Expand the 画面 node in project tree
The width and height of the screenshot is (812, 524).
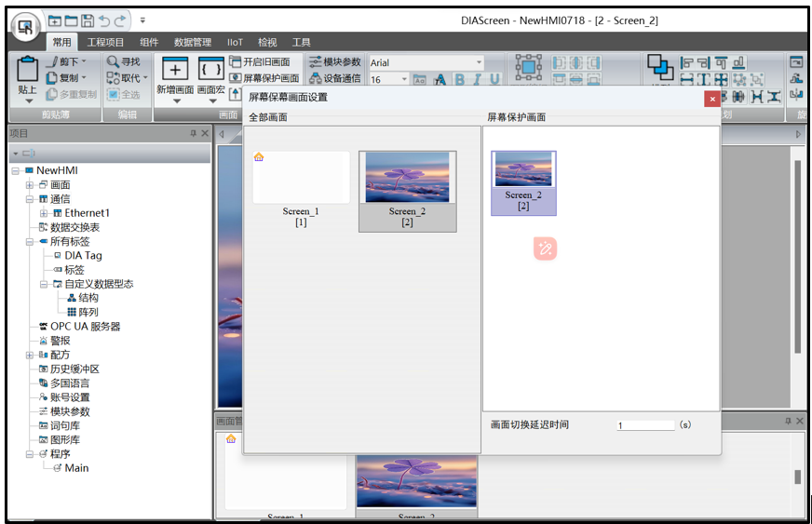(x=30, y=185)
